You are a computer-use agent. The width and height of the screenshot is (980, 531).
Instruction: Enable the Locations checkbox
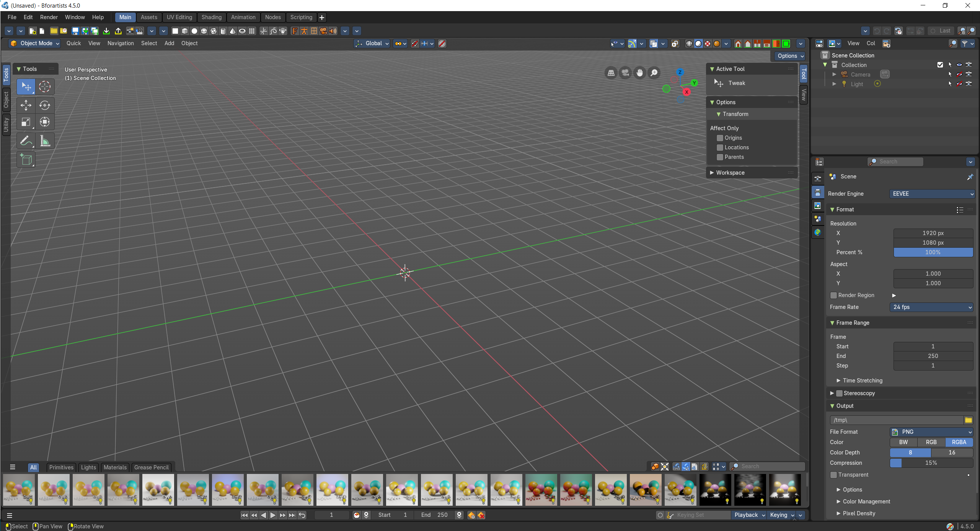tap(720, 147)
